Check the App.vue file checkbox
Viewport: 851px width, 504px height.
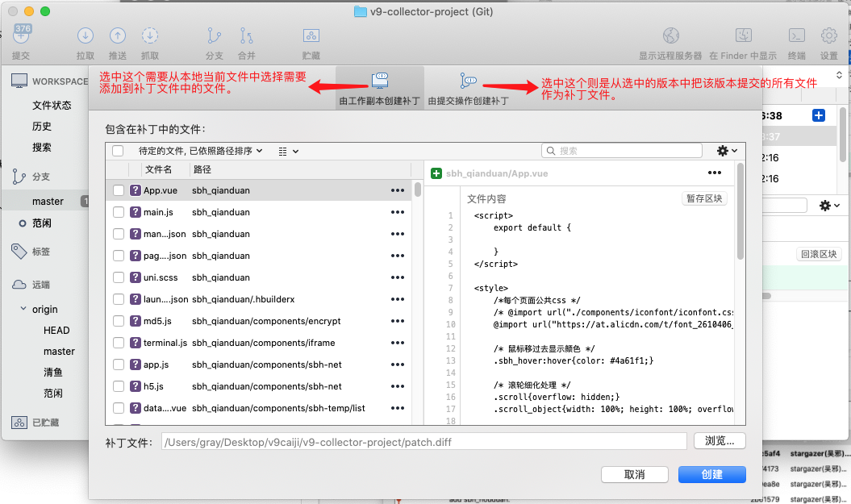pos(119,190)
